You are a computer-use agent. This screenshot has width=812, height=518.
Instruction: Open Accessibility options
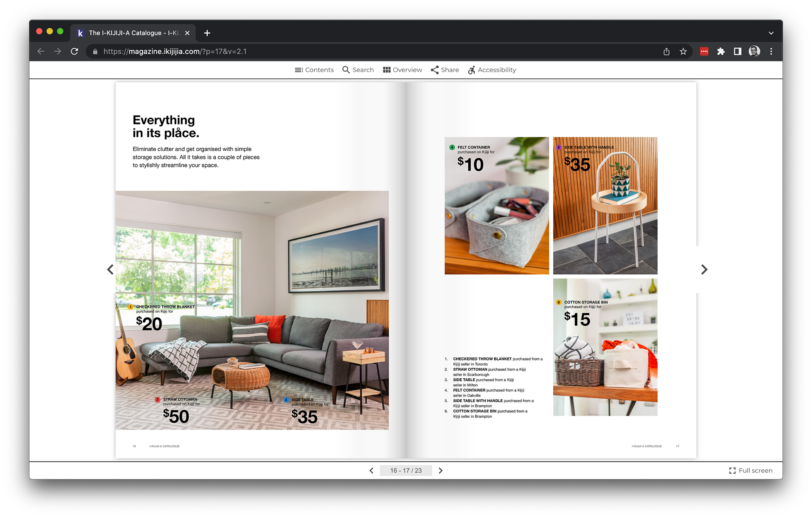(492, 70)
